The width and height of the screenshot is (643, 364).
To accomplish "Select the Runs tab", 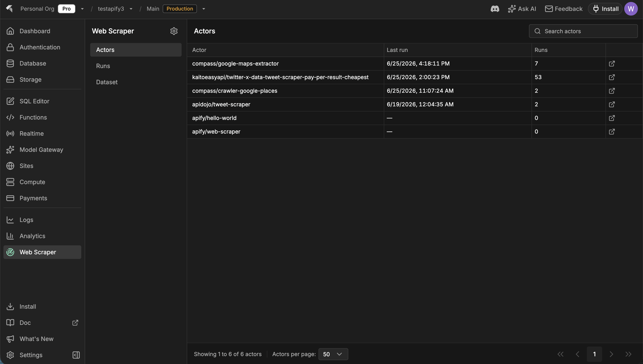I will 136,66.
